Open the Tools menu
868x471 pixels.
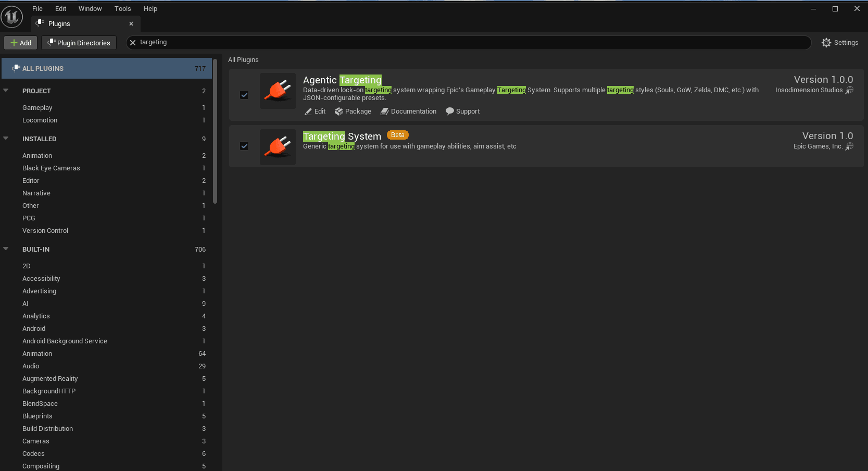(122, 8)
